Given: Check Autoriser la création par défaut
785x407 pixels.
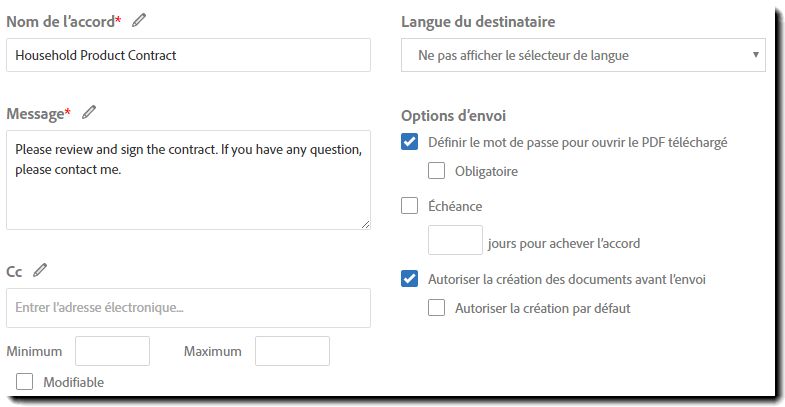Looking at the screenshot, I should coord(437,307).
